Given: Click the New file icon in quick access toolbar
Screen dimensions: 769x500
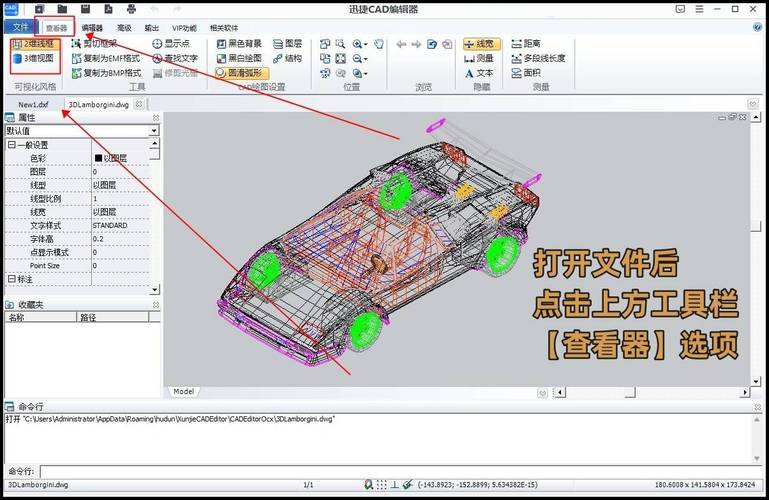Looking at the screenshot, I should (x=39, y=9).
